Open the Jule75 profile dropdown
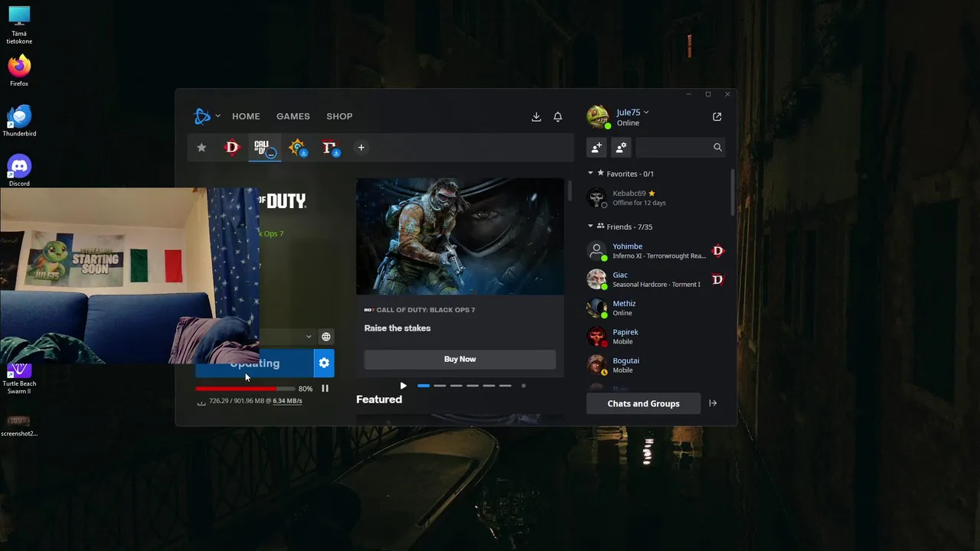Image resolution: width=980 pixels, height=551 pixels. tap(632, 112)
